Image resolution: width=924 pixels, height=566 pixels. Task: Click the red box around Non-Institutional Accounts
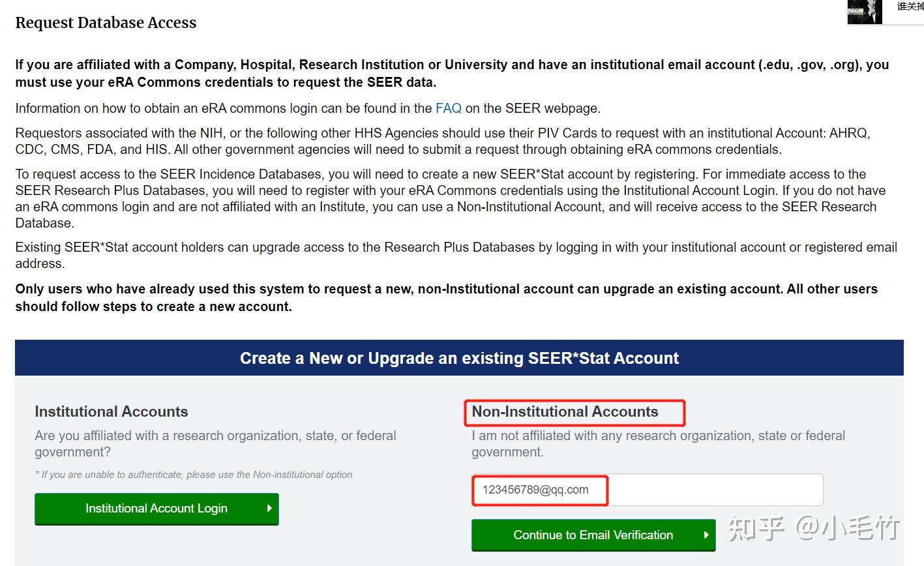(x=574, y=413)
